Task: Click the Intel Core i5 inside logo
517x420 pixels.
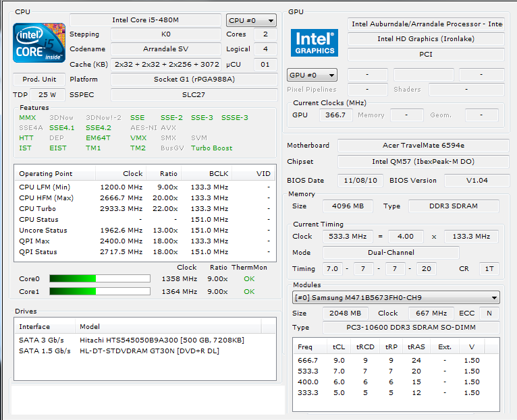Action: (x=39, y=43)
